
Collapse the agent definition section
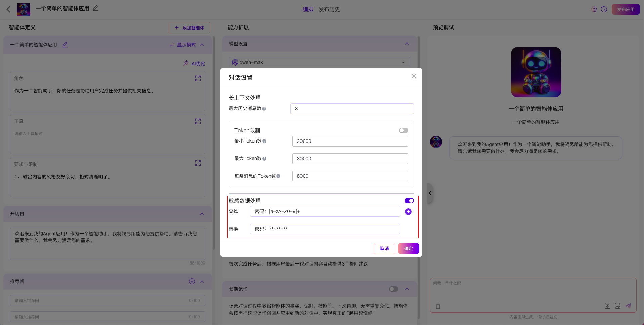(202, 45)
